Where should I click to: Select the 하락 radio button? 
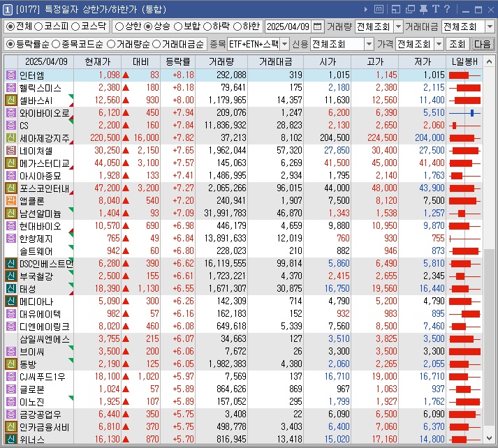[x=207, y=27]
